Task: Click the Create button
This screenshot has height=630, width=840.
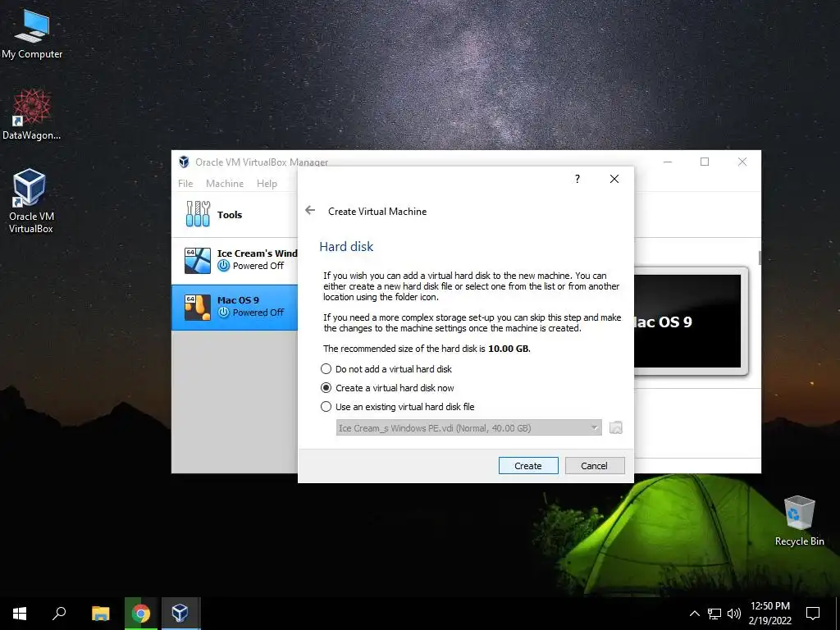Action: (528, 466)
